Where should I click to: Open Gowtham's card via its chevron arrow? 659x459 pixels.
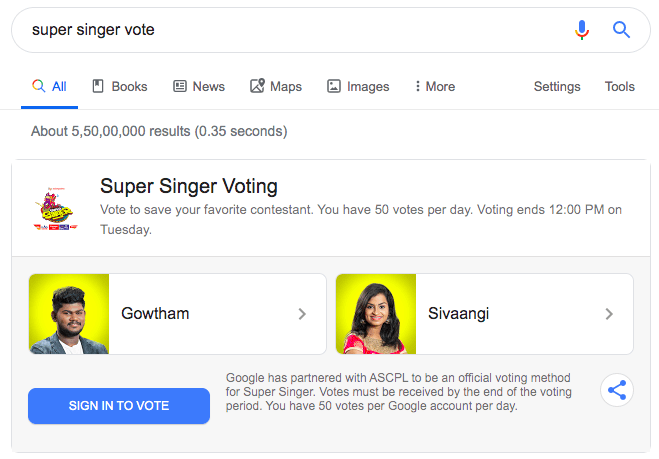(x=302, y=314)
